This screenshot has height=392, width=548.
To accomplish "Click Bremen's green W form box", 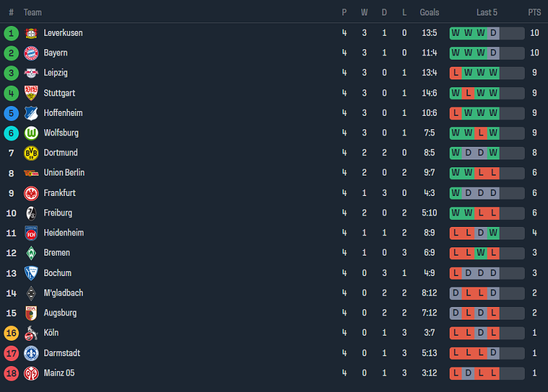I will tap(481, 253).
